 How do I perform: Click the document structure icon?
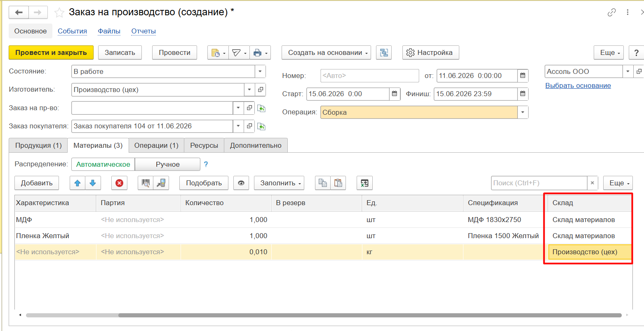pyautogui.click(x=384, y=53)
